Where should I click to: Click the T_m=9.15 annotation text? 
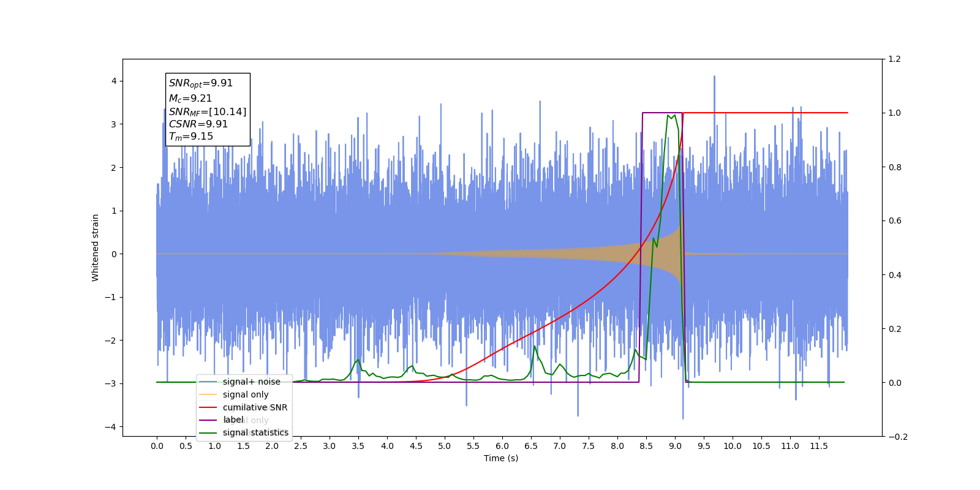tap(191, 137)
